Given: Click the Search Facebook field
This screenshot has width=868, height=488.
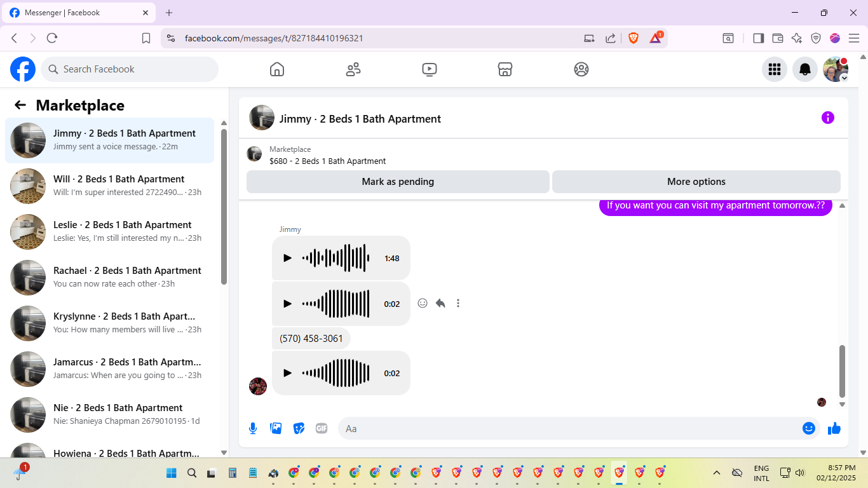Looking at the screenshot, I should coord(130,69).
